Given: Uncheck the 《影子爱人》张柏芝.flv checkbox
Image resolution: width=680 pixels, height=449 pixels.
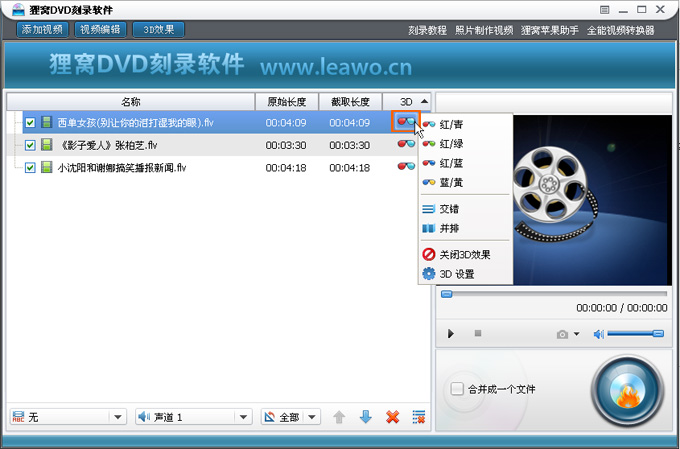Looking at the screenshot, I should (x=30, y=145).
